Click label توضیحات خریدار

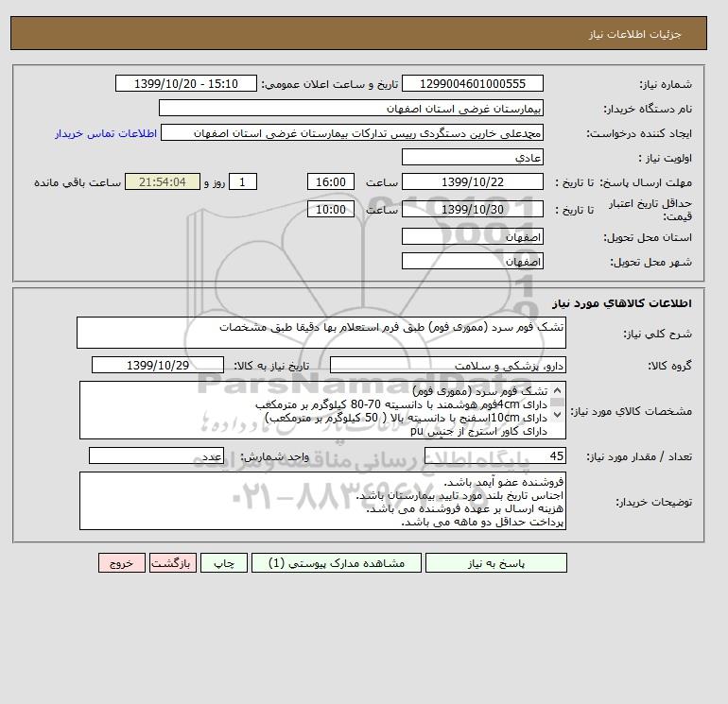tap(653, 502)
